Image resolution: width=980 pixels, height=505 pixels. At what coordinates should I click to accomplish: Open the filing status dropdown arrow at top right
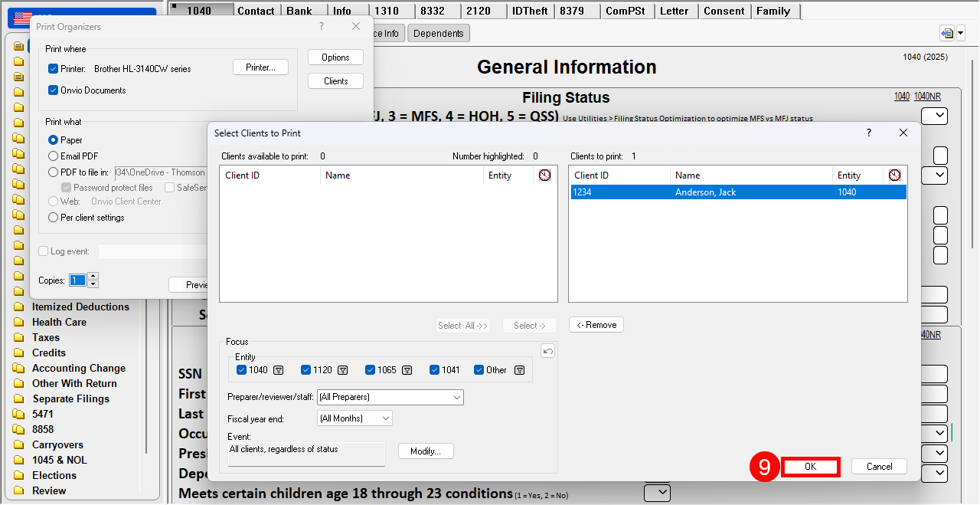(x=934, y=116)
